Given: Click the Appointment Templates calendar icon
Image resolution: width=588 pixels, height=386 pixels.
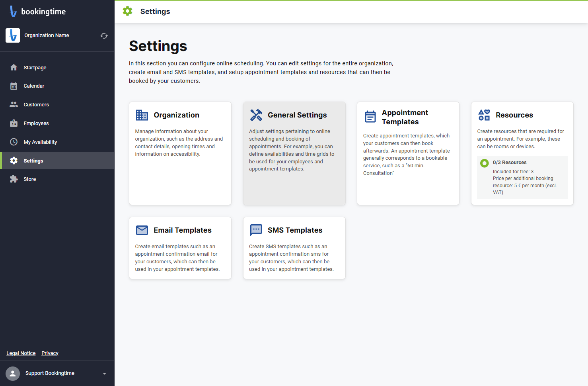Looking at the screenshot, I should point(370,117).
